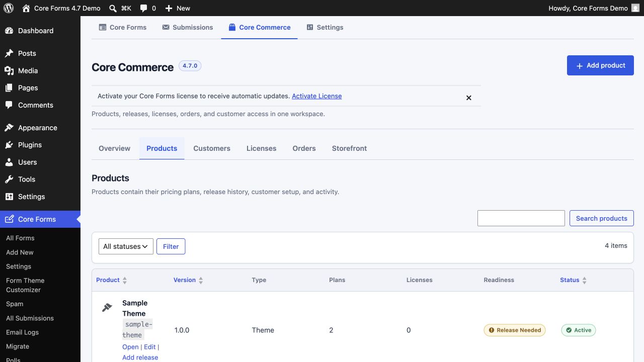Viewport: 644px width, 362px height.
Task: Open the ⌘K search shortcut
Action: tap(120, 8)
